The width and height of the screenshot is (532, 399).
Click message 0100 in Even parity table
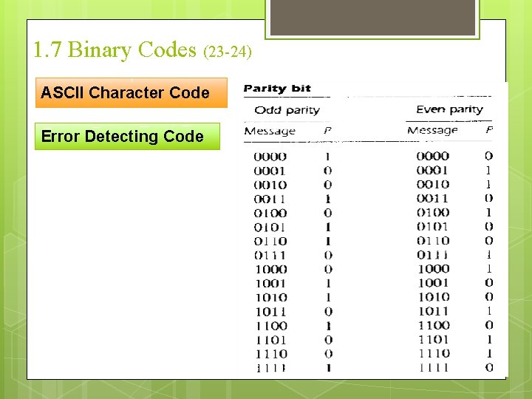[433, 212]
